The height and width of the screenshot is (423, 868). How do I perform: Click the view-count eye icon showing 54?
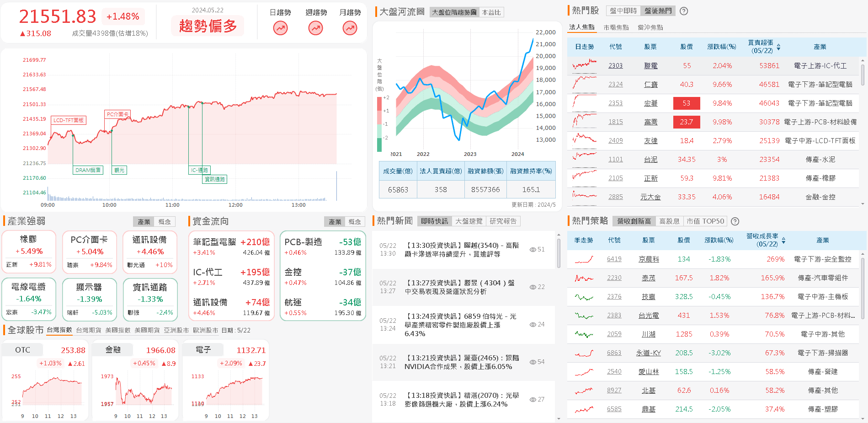533,362
